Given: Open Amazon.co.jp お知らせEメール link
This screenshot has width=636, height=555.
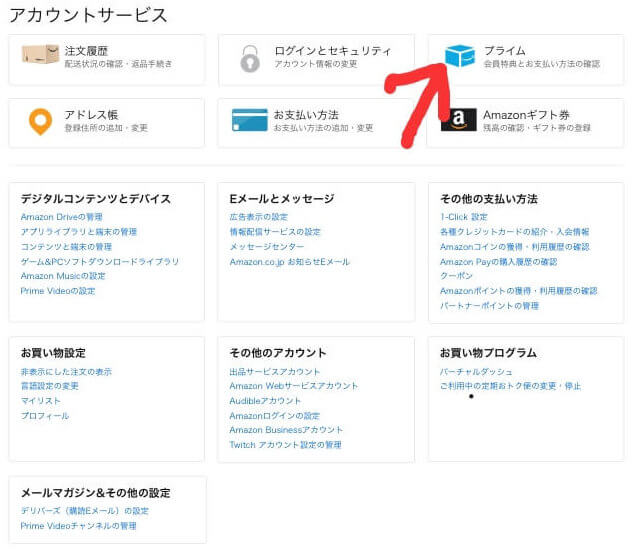Looking at the screenshot, I should [x=290, y=262].
